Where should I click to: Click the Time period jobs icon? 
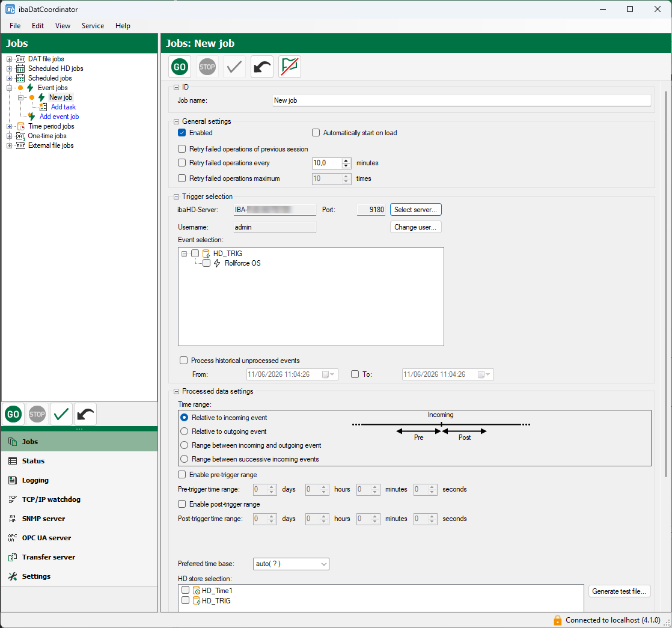pos(20,126)
